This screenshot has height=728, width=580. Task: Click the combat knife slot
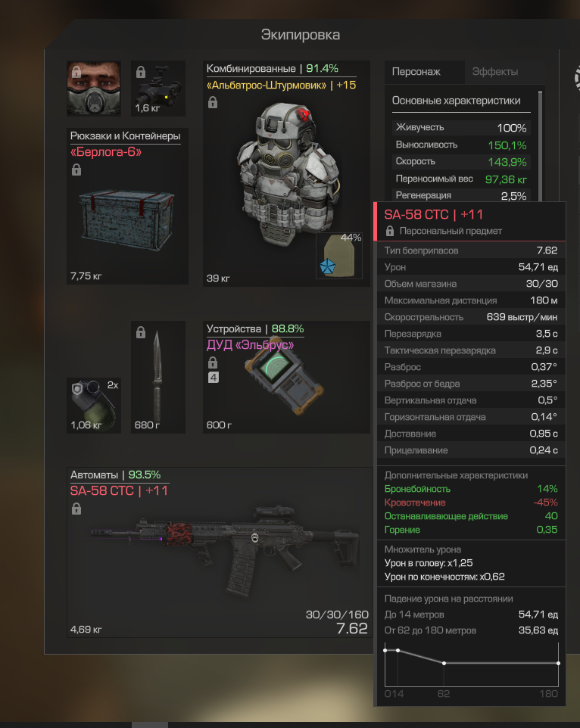158,377
